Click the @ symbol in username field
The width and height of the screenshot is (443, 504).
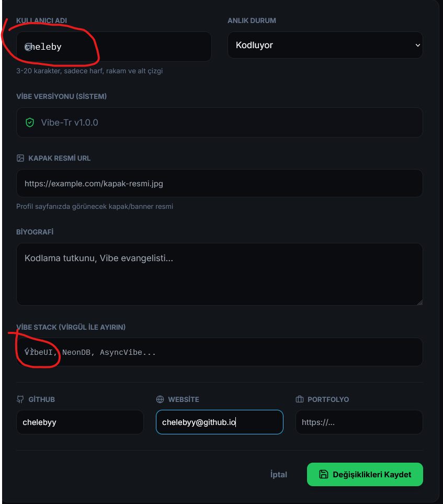pyautogui.click(x=28, y=47)
